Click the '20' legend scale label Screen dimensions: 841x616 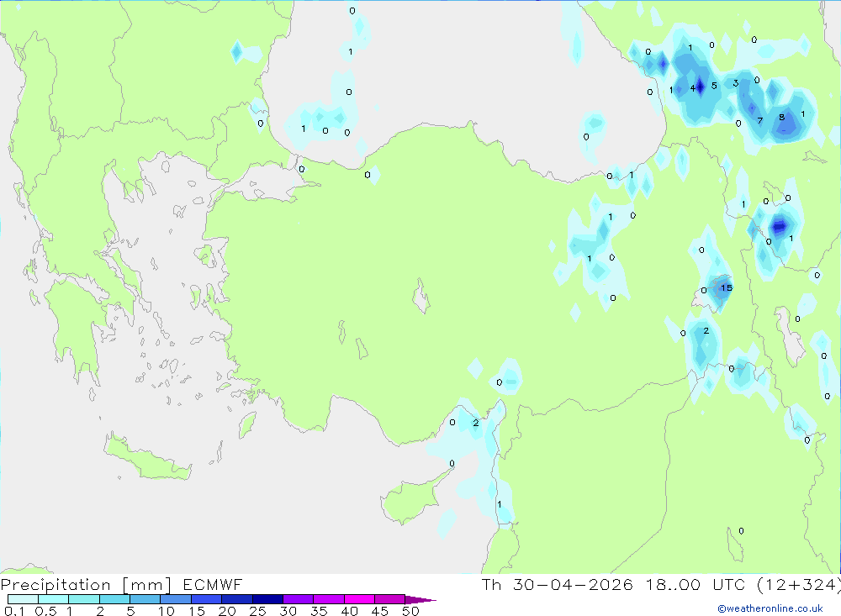coord(227,611)
